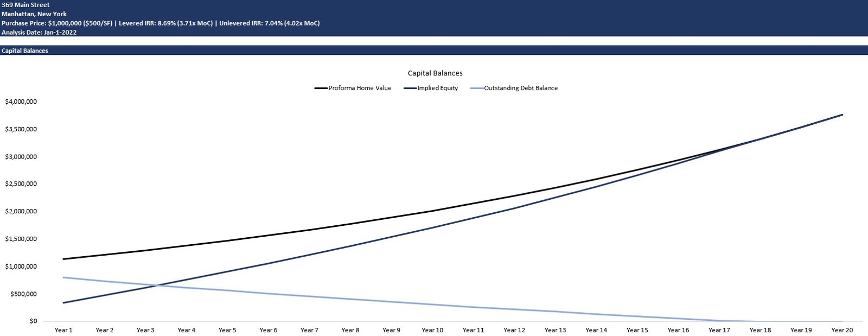Click the black Proforma Home Value legend line

point(321,88)
